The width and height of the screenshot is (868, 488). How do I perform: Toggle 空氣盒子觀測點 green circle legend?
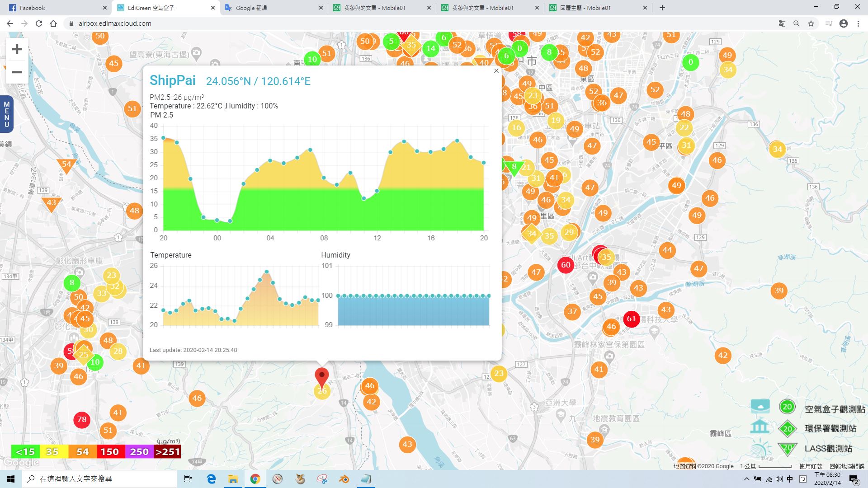pos(787,407)
